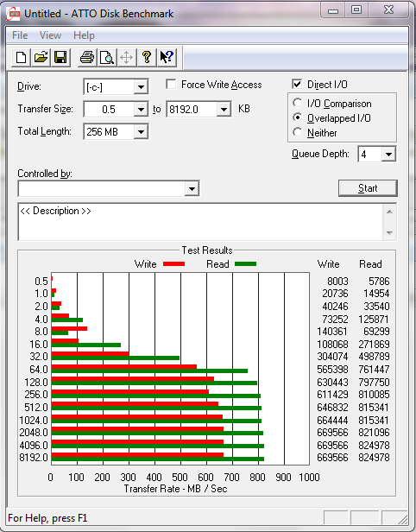Open the Drive dropdown showing [-c-]

point(141,87)
